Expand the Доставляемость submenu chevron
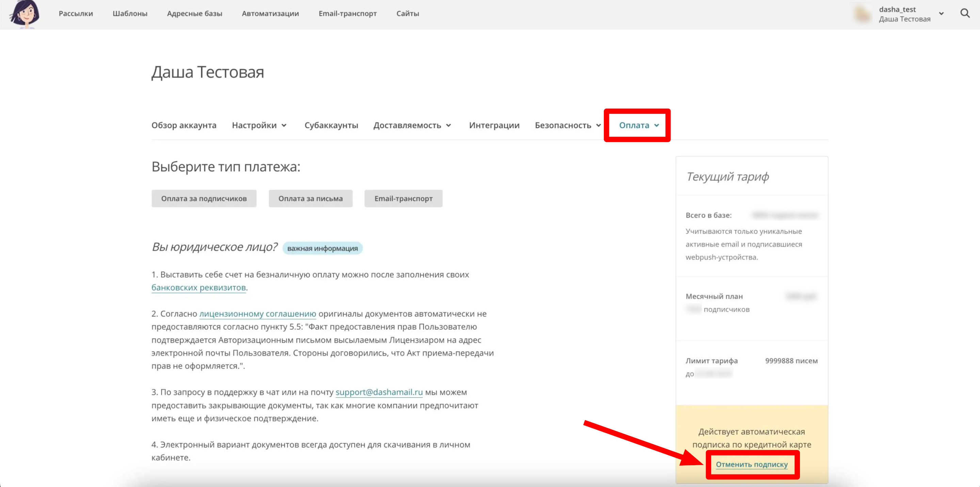 [x=449, y=126]
